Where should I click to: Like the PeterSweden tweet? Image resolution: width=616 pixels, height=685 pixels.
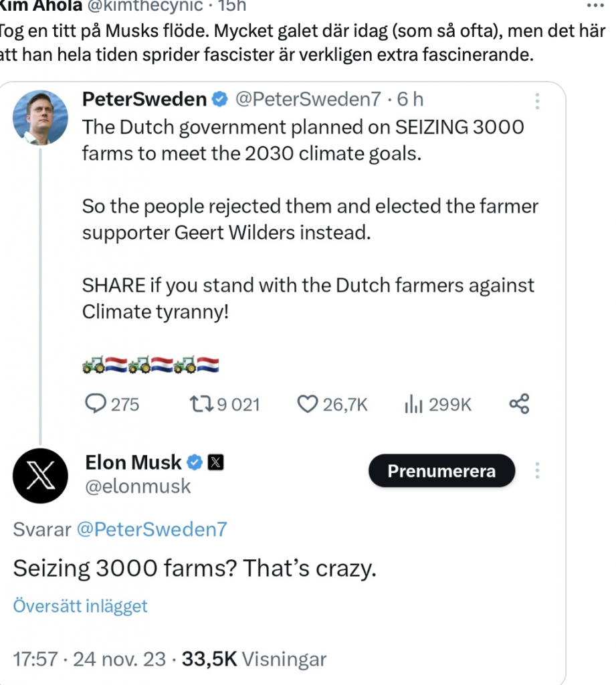click(307, 404)
